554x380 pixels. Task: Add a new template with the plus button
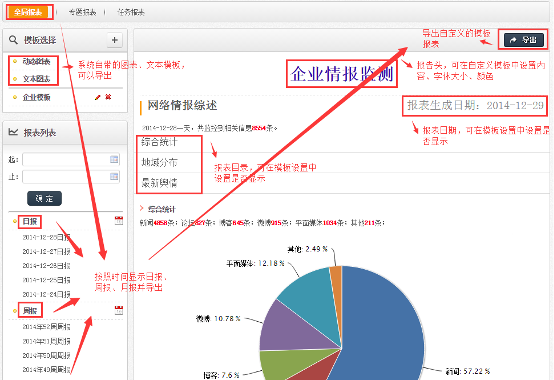pos(114,40)
